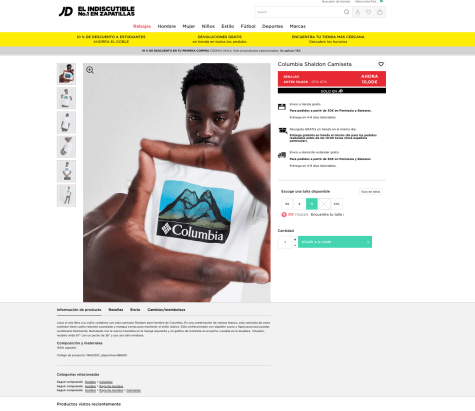Image resolution: width=475 pixels, height=411 pixels.
Task: Open the user account icon
Action: pos(358,12)
